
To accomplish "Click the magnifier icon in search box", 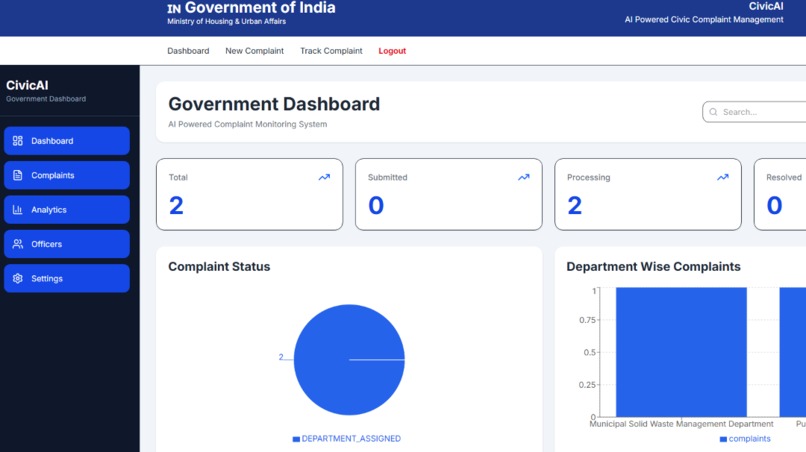I will (x=713, y=112).
